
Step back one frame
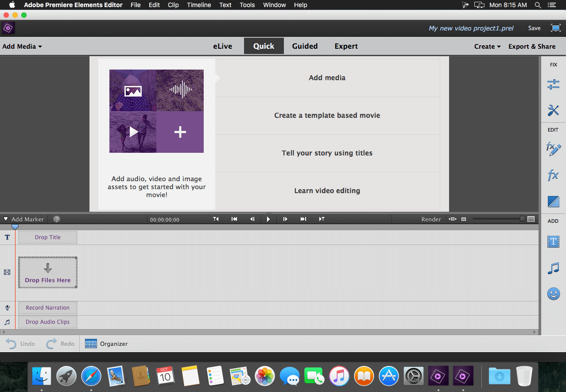pyautogui.click(x=252, y=219)
